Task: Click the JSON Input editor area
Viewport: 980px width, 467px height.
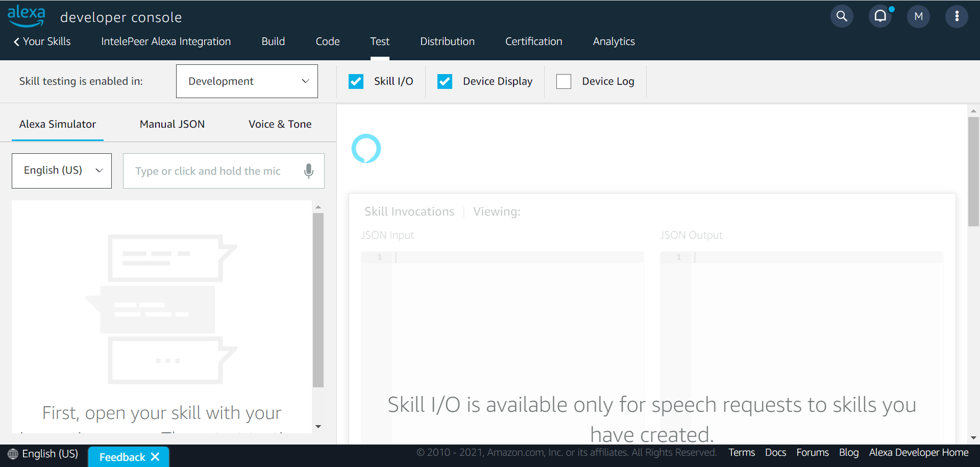Action: coord(502,347)
